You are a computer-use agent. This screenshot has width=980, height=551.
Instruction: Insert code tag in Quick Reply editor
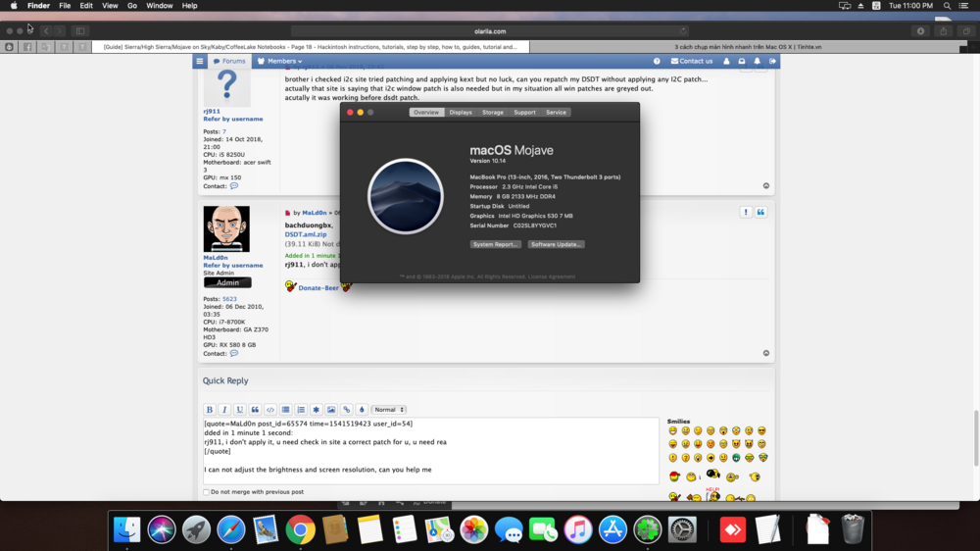(x=270, y=410)
